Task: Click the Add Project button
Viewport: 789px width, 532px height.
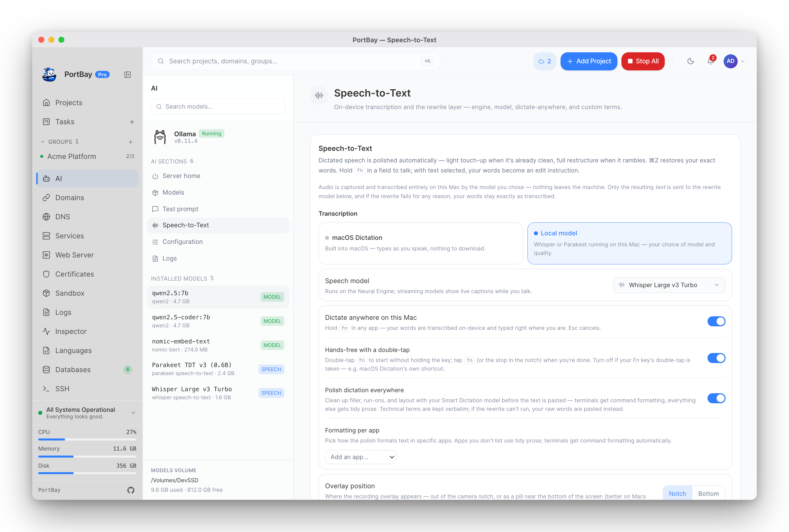Action: click(589, 61)
